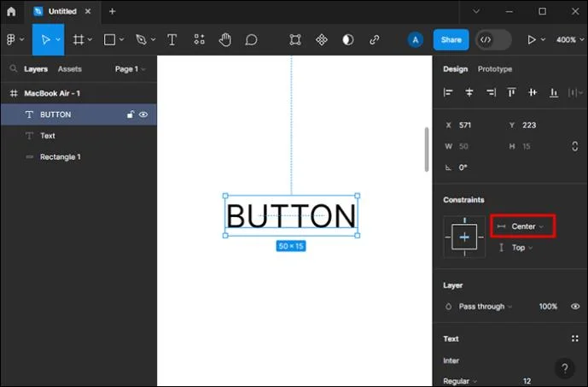Open horizontal constraint Center dropdown
The image size is (588, 387).
(x=523, y=226)
